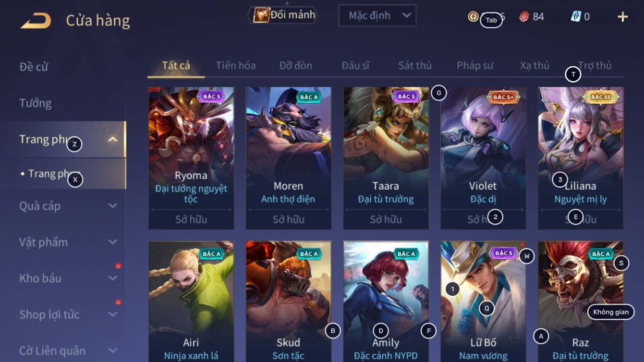Image resolution: width=644 pixels, height=362 pixels.
Task: Switch to the Pháp sư tab
Action: (x=475, y=65)
